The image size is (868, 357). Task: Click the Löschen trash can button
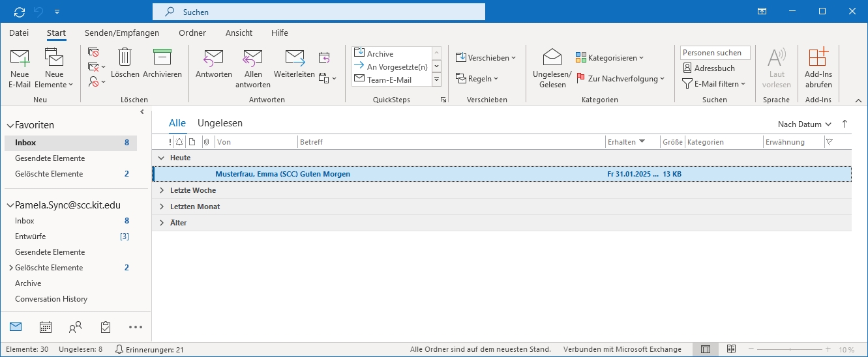coord(125,64)
